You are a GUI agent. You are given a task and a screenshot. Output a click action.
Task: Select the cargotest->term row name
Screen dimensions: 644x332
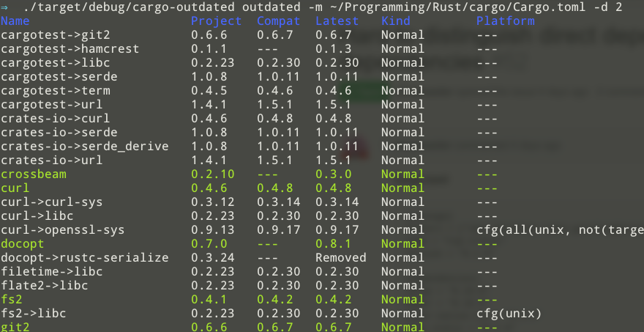(56, 91)
